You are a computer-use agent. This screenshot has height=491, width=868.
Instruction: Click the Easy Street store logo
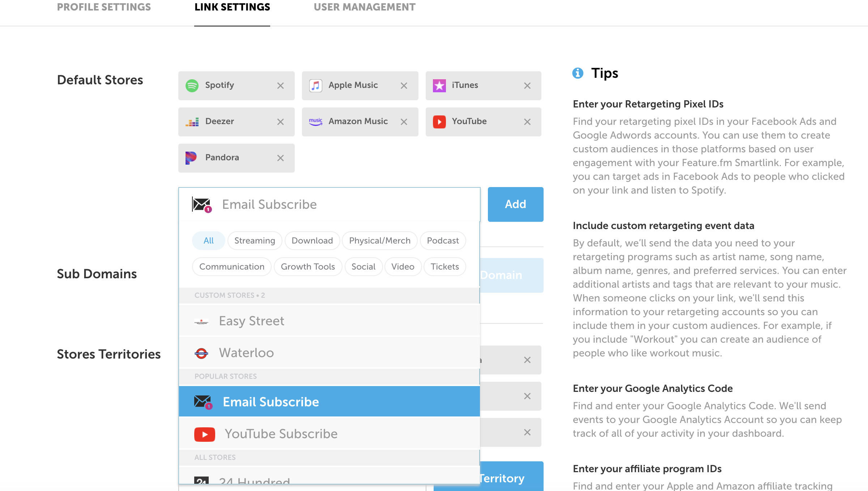coord(201,321)
